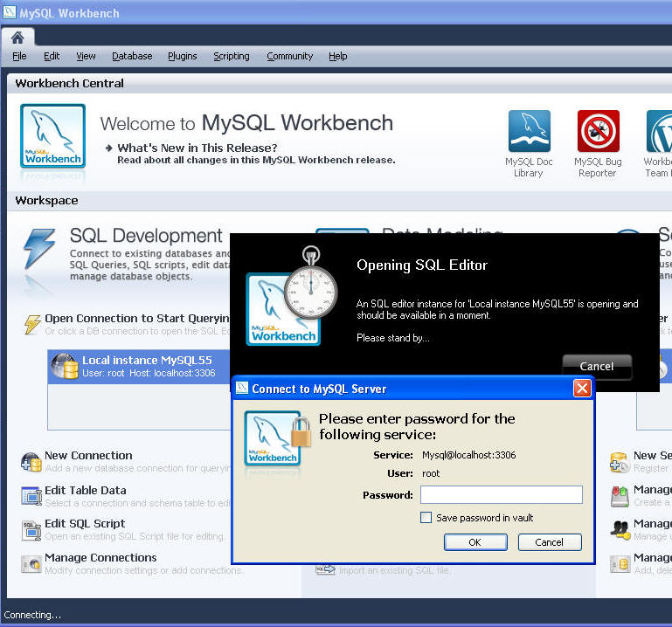This screenshot has width=672, height=627.
Task: Click the New Server Instance icon
Action: [x=620, y=463]
